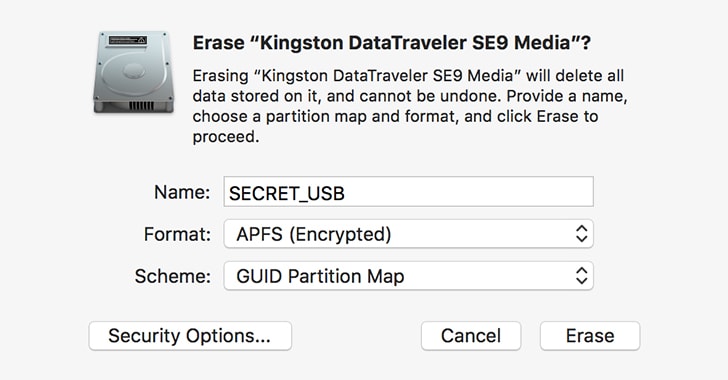Focus the Name field containing SECRET_USB
728x380 pixels.
tap(409, 191)
